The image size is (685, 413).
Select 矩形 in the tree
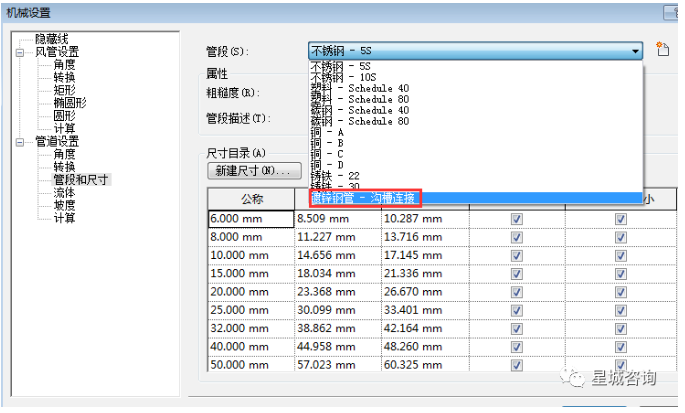click(65, 90)
